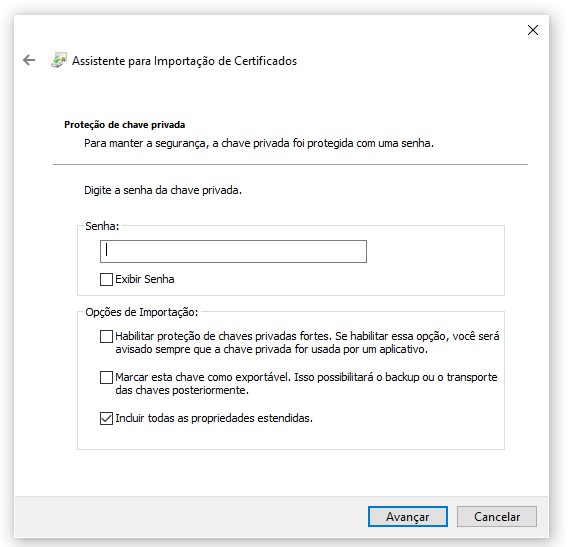
Task: Check Marcar esta chave como exportável
Action: click(x=106, y=377)
